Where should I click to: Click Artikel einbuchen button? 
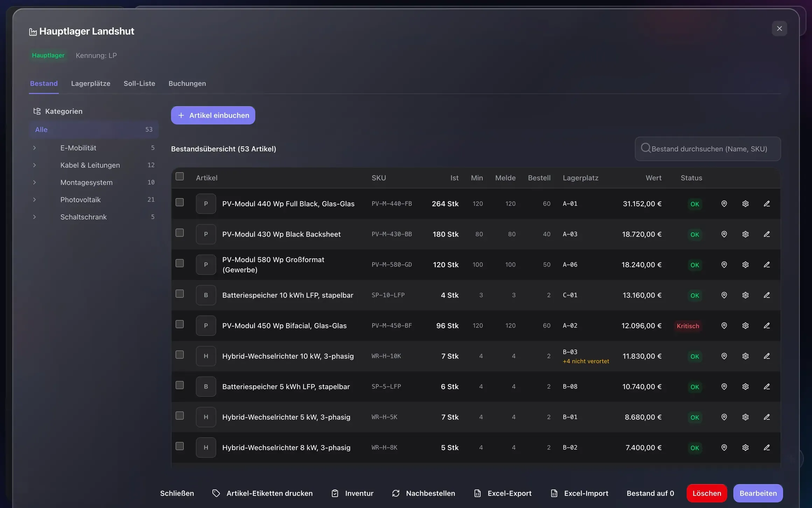[213, 115]
